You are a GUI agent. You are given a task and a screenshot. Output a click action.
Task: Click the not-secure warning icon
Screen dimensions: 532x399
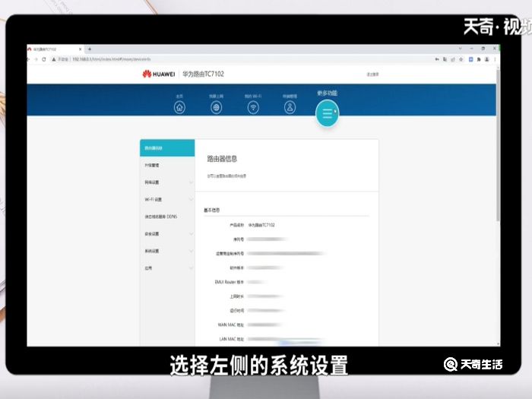click(54, 59)
